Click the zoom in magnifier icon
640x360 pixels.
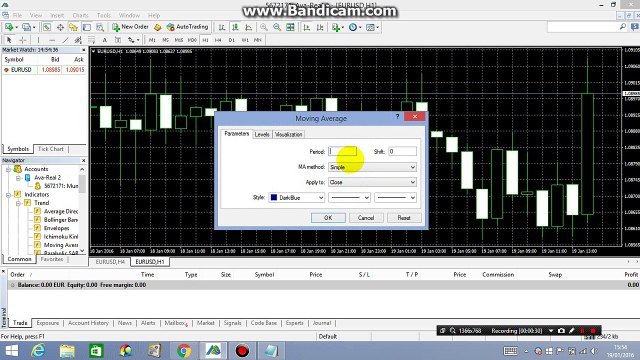pyautogui.click(x=264, y=27)
